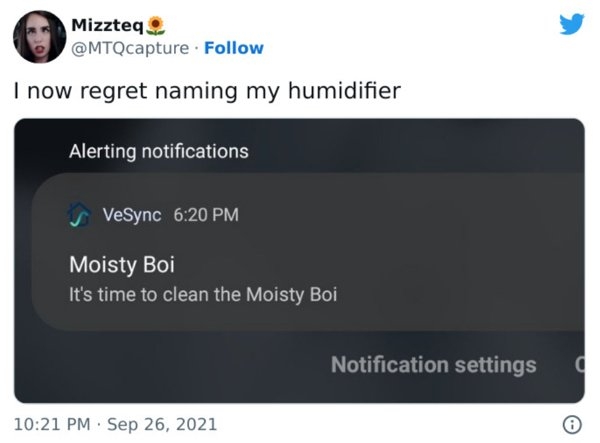This screenshot has width=600, height=443.
Task: Open Notification settings
Action: pos(433,365)
